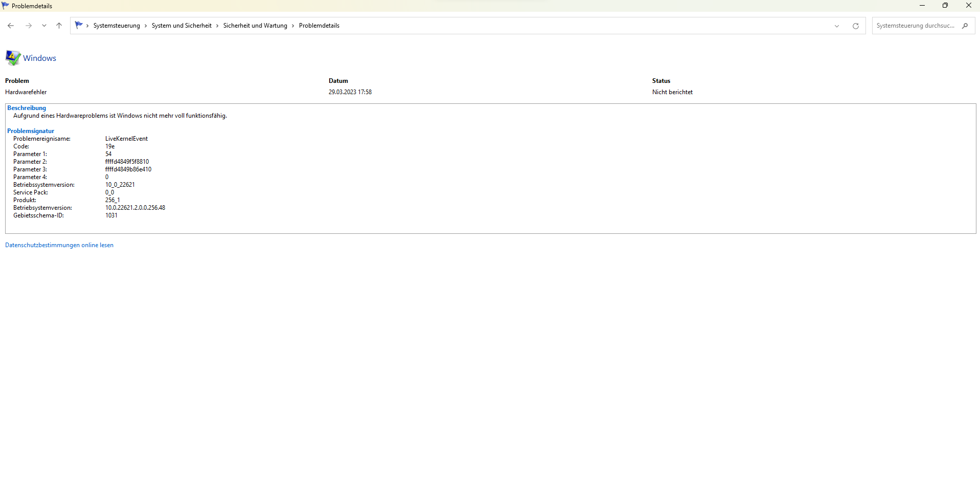Open Datenschutzbestimmungen online lesen link
This screenshot has height=481, width=980.
point(59,245)
